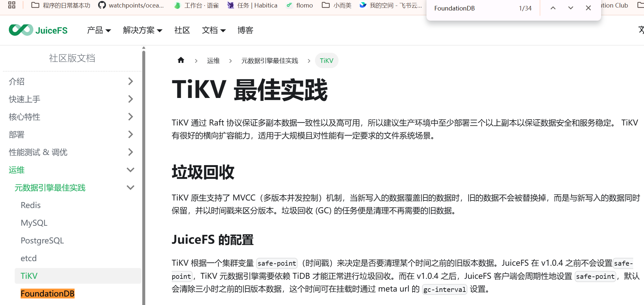Screen dimensions: 644x305
Task: Open the 产品 dropdown menu
Action: 99,30
